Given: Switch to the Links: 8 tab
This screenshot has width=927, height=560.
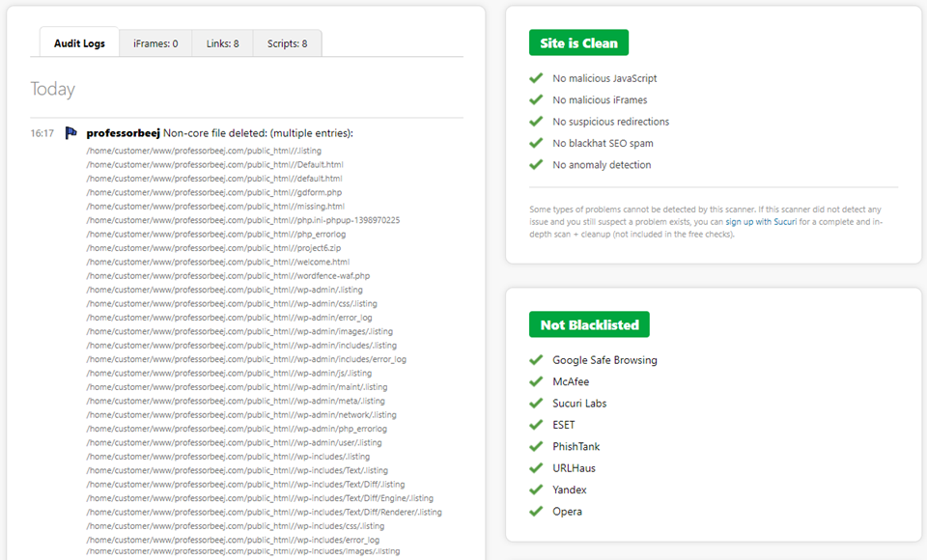Looking at the screenshot, I should pos(222,43).
